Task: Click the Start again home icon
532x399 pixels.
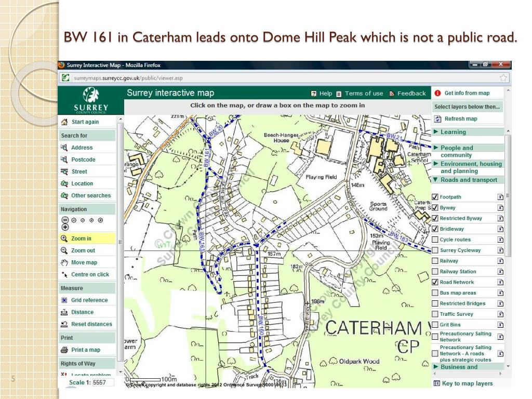Action: tap(64, 122)
